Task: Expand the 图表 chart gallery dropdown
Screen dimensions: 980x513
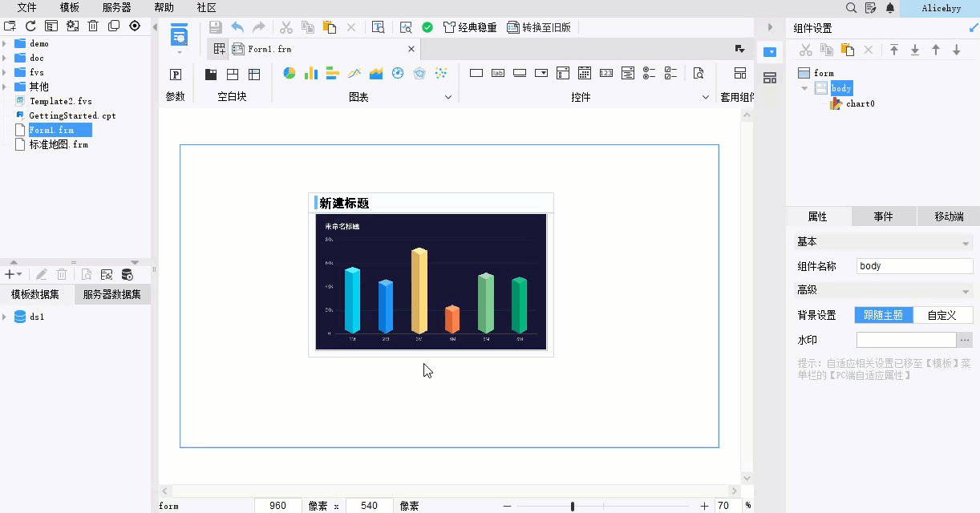Action: (x=448, y=97)
